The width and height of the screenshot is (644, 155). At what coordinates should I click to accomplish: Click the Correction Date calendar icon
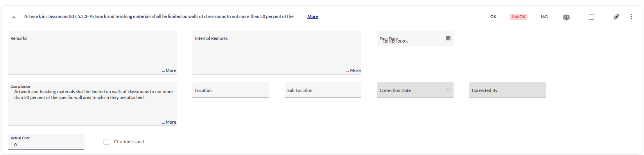pyautogui.click(x=448, y=90)
